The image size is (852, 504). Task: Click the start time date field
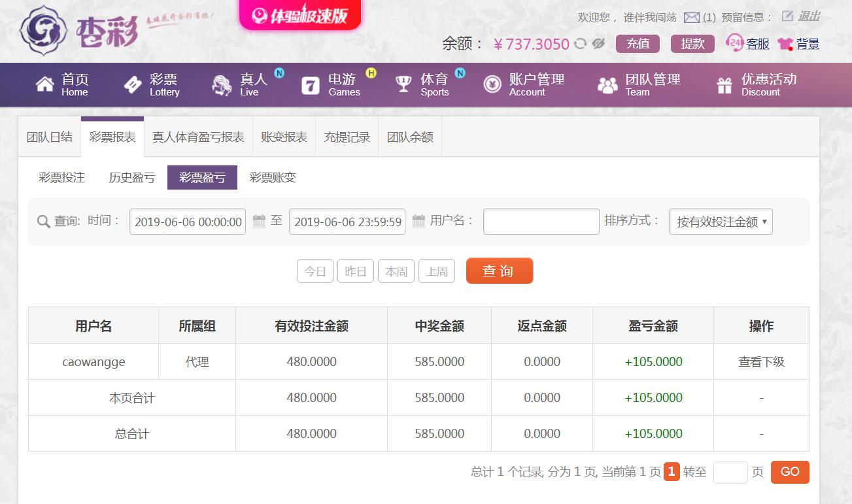pos(188,222)
